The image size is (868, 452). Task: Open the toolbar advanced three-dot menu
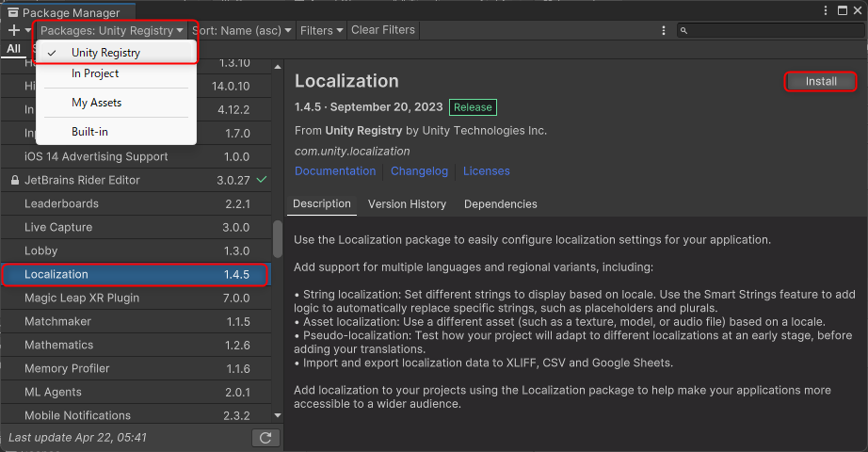(665, 30)
